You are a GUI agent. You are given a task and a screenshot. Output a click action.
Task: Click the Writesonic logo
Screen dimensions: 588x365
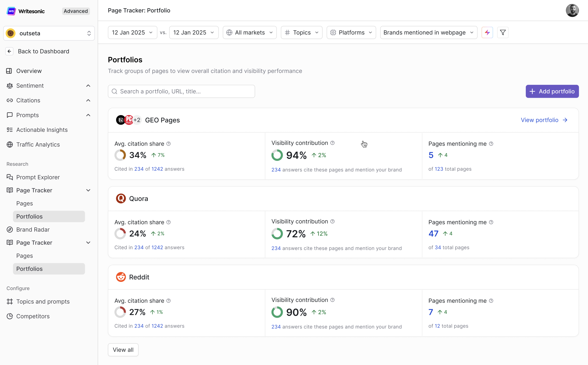click(11, 11)
